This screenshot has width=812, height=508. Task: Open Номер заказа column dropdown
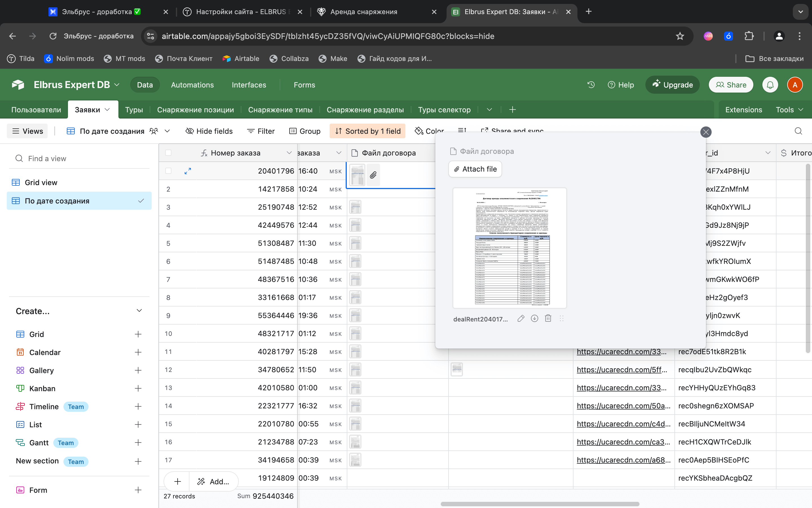[289, 153]
